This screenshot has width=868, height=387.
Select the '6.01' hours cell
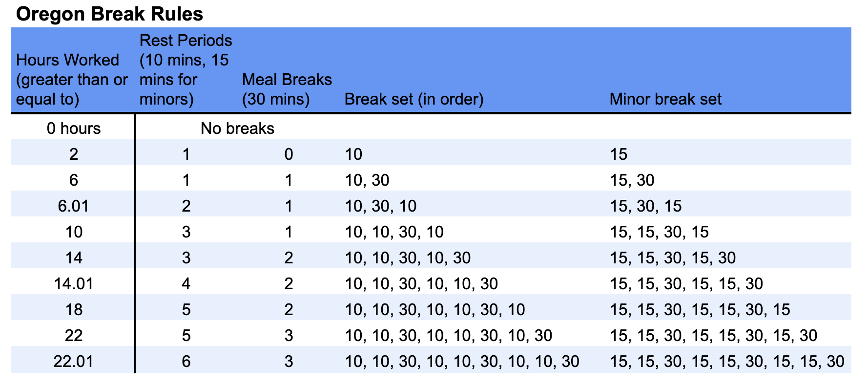coord(74,206)
